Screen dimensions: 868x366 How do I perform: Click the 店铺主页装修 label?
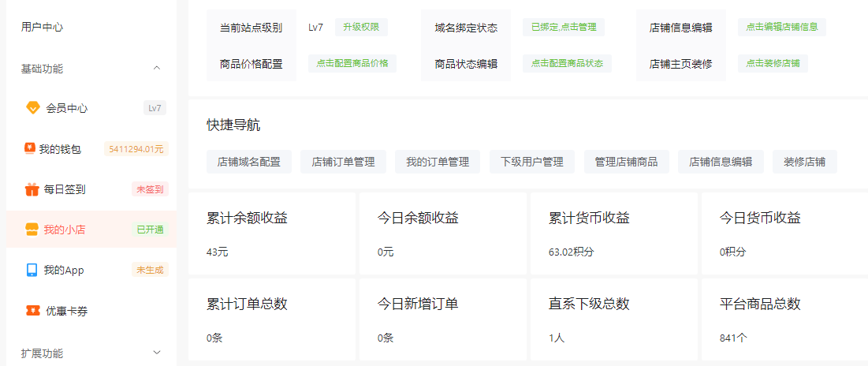pos(681,64)
